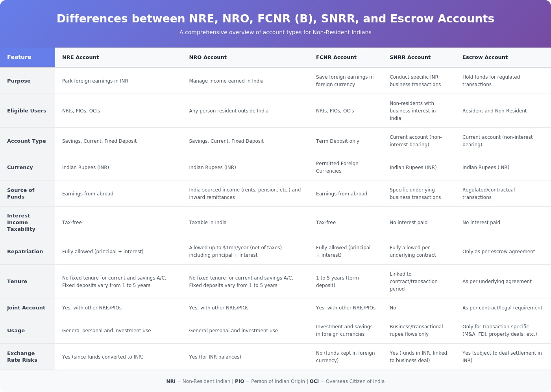Select the Escrow Account column header
The image size is (551, 392).
(485, 57)
